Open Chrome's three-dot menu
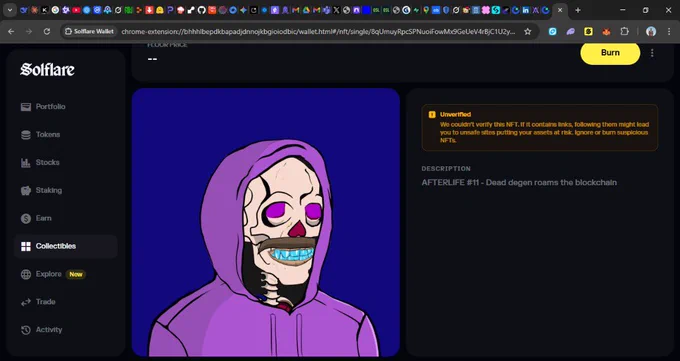Viewport: 680px width, 361px height. pos(669,32)
